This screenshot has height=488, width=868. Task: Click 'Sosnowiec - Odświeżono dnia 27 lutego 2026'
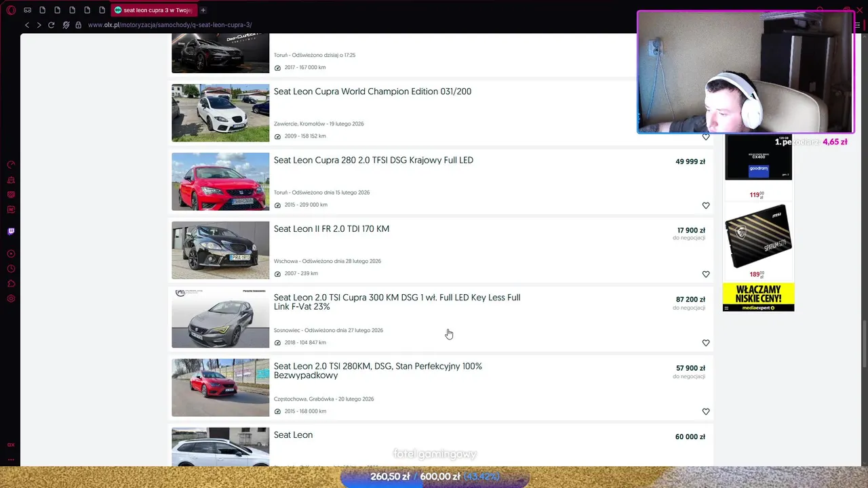(x=328, y=330)
